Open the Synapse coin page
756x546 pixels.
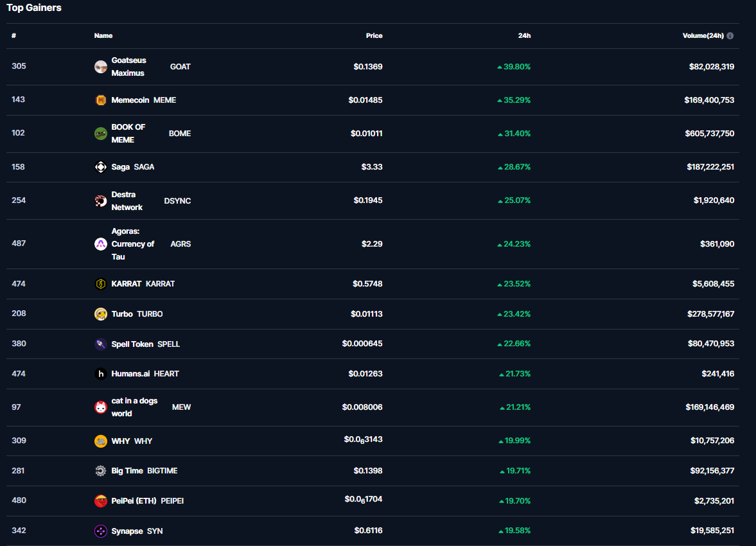(127, 531)
